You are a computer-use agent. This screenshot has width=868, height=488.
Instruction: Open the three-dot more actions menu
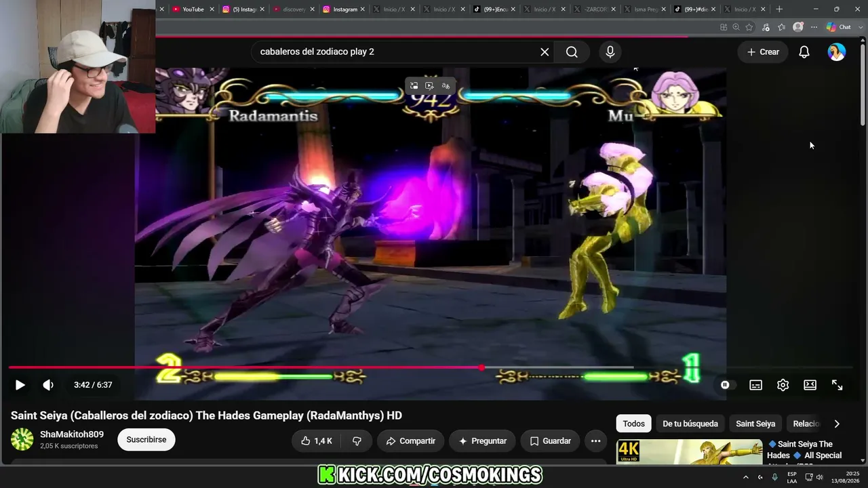pyautogui.click(x=595, y=441)
